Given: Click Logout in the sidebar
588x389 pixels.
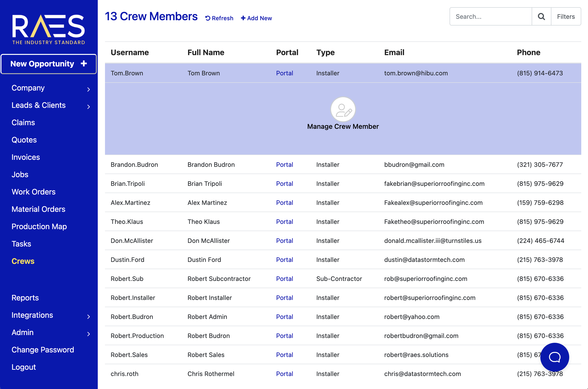Looking at the screenshot, I should (24, 367).
